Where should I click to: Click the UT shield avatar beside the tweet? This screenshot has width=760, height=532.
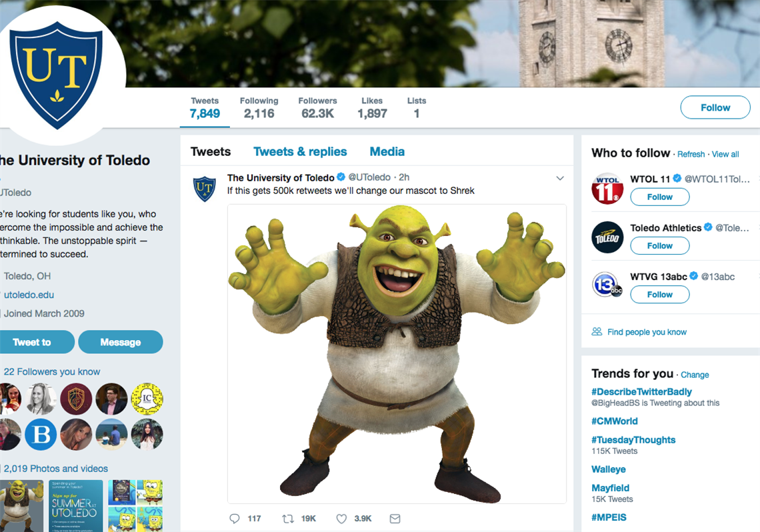tap(205, 189)
